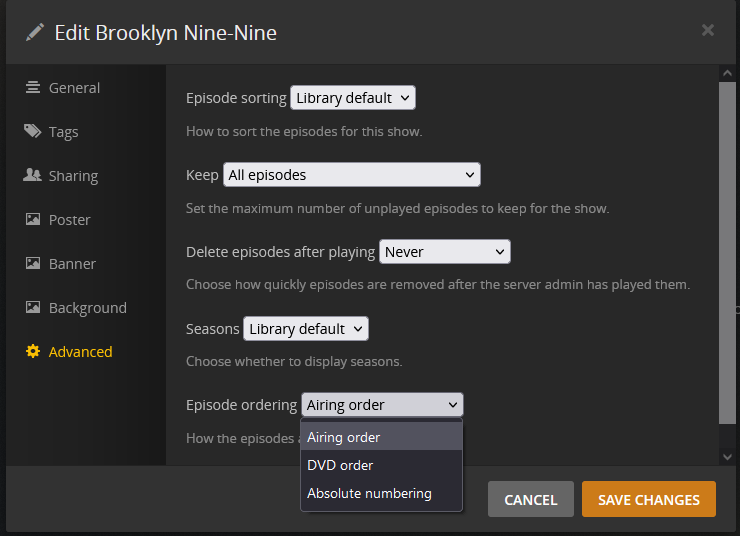740x536 pixels.
Task: Click the Tags label icon
Action: 33,131
